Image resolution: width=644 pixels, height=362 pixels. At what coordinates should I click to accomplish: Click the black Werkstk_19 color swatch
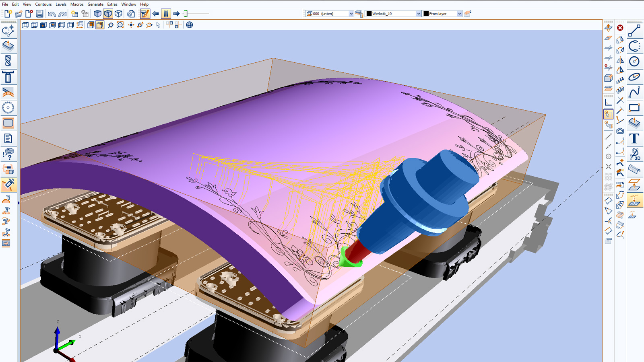(369, 14)
